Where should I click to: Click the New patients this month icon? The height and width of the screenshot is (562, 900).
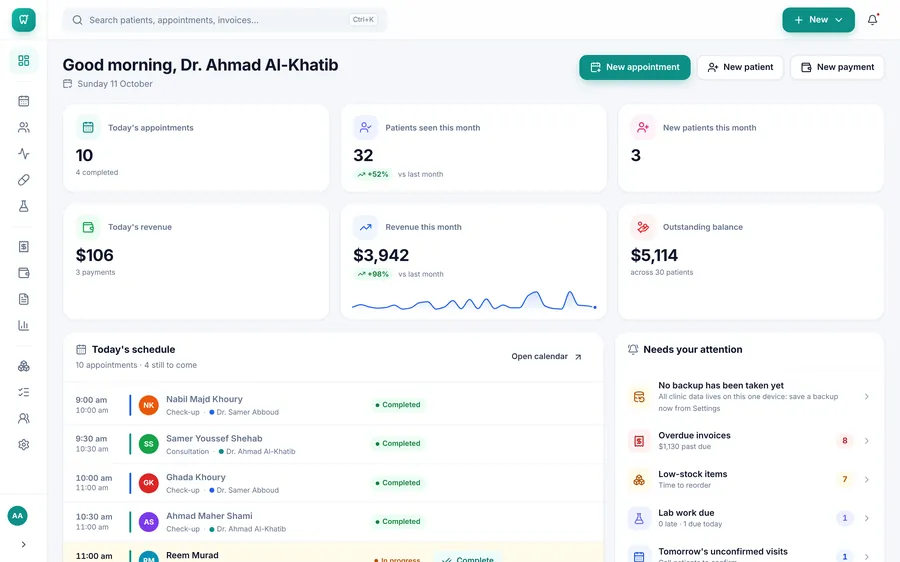tap(643, 127)
